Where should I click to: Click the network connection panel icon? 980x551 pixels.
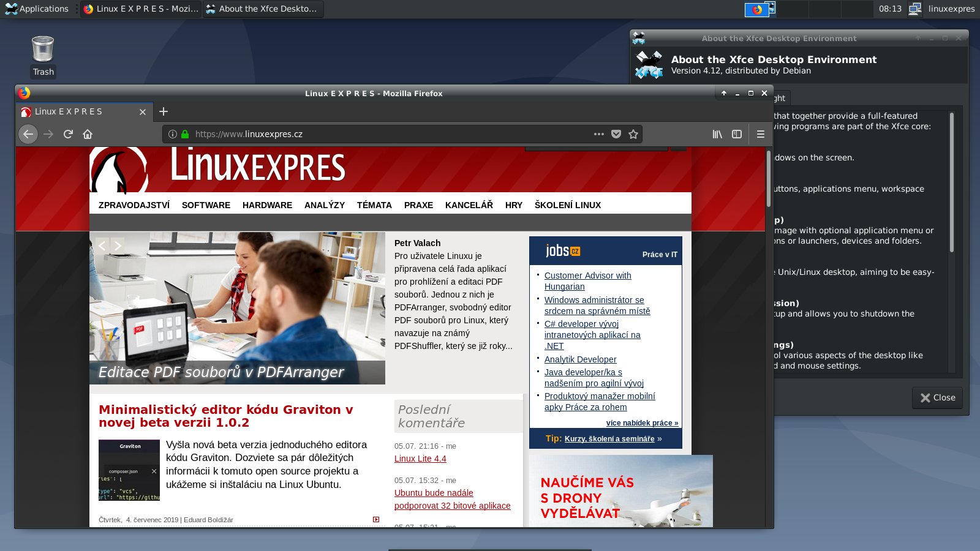915,9
